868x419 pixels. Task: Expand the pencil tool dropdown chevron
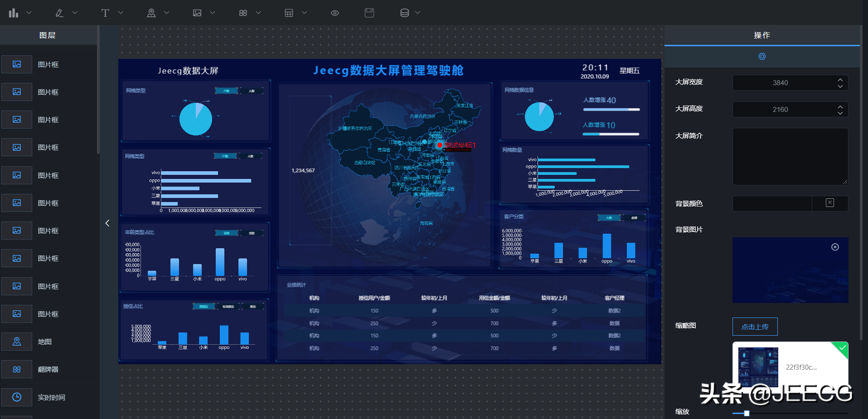pyautogui.click(x=75, y=13)
